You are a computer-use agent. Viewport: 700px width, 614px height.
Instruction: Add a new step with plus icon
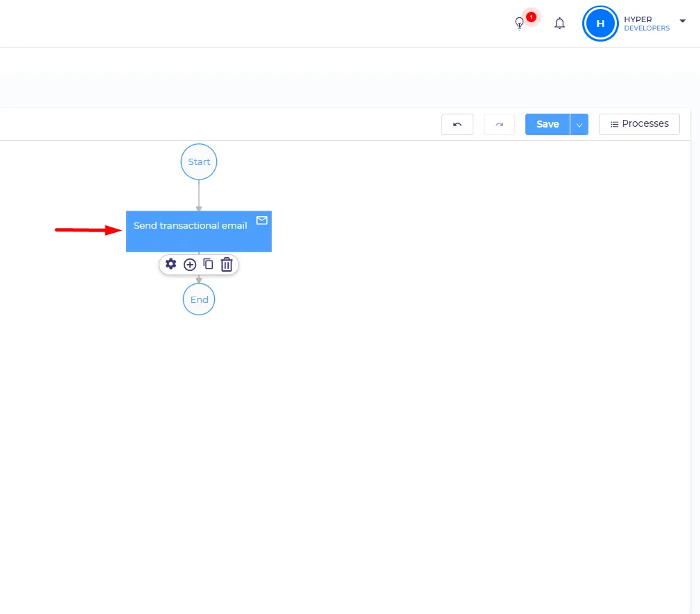point(190,264)
